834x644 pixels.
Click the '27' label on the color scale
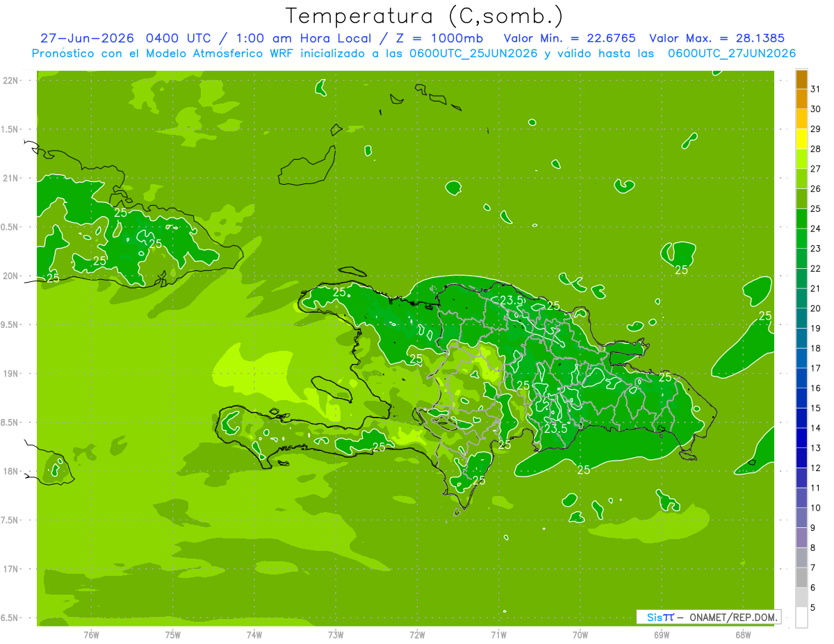click(x=815, y=169)
